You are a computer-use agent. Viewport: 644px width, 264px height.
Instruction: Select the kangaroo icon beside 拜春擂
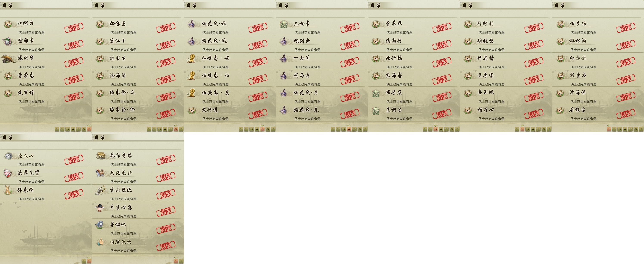pyautogui.click(x=8, y=190)
